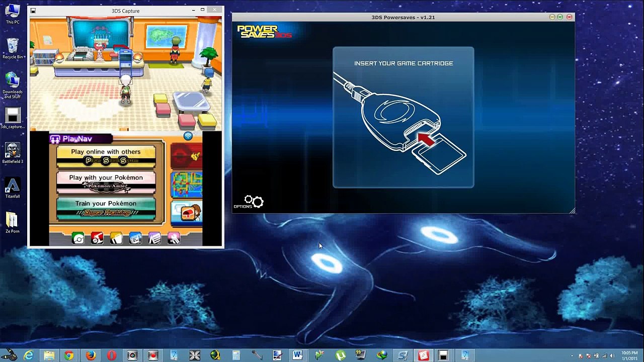Switch to 3DS Capture taskbar button

click(x=443, y=355)
